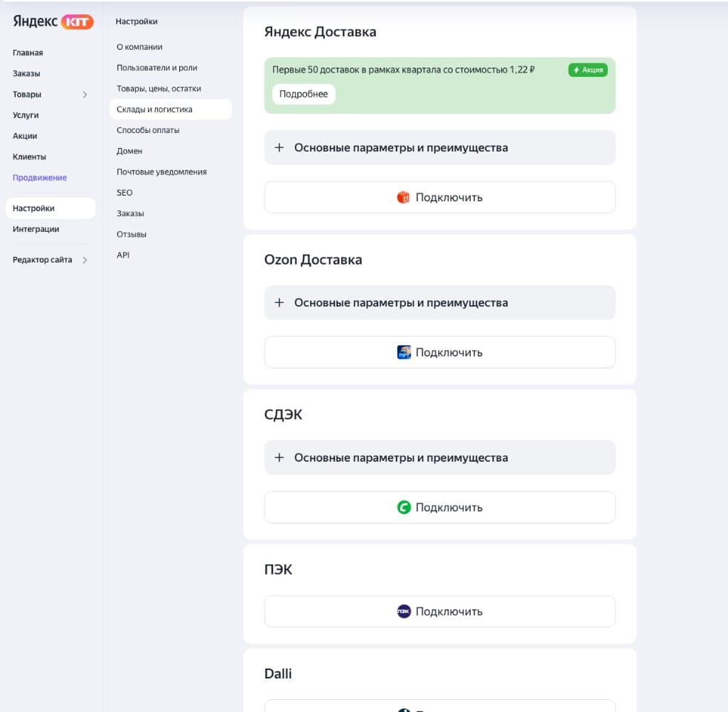Open Главная in the left sidebar
728x712 pixels.
click(x=28, y=53)
